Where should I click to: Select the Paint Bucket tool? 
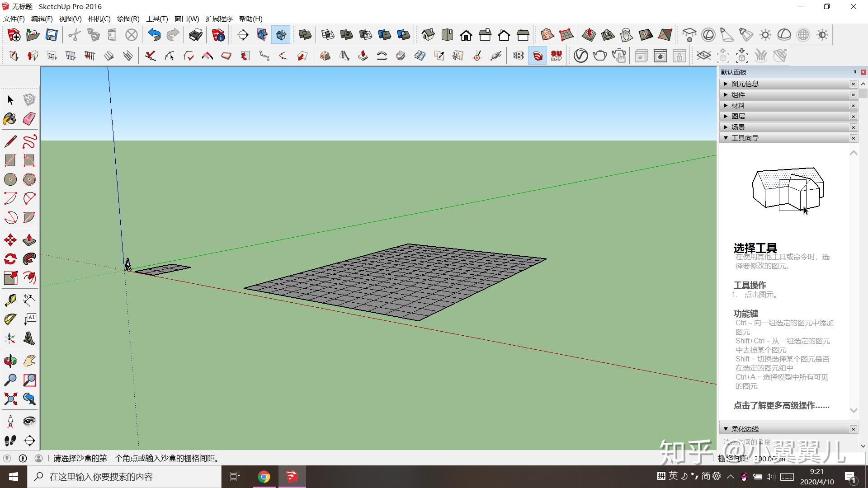pos(10,119)
